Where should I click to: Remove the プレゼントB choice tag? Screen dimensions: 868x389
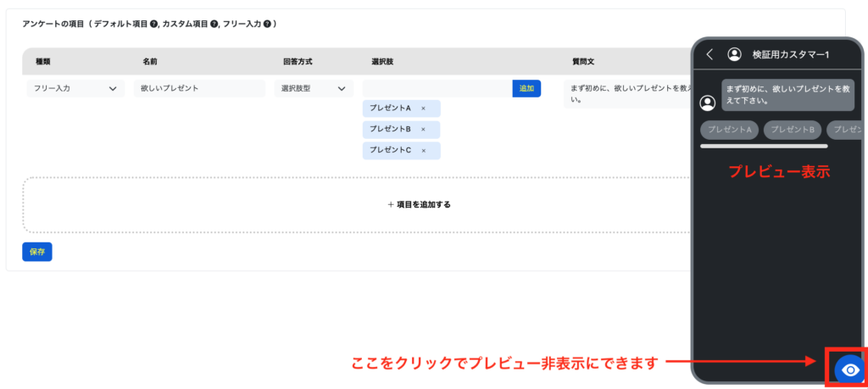pyautogui.click(x=423, y=130)
